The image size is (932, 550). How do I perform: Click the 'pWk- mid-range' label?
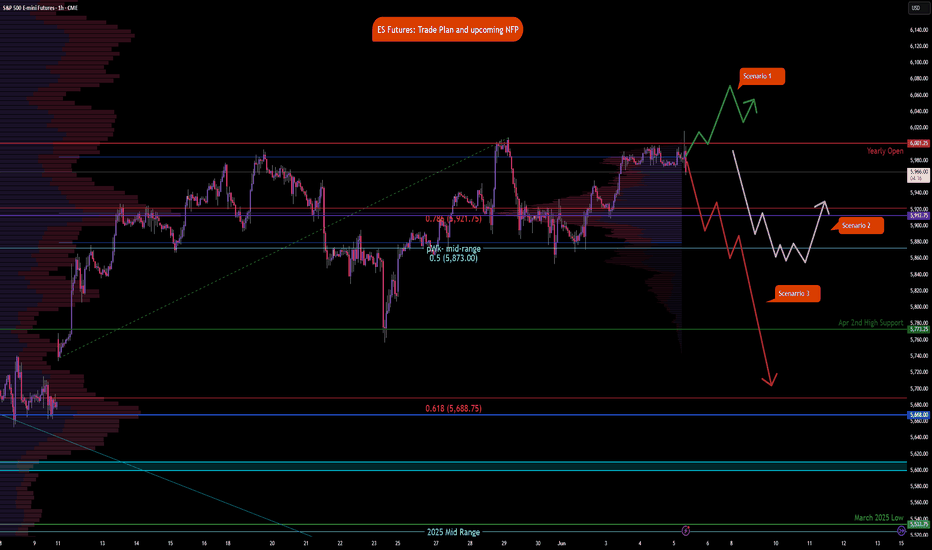454,249
